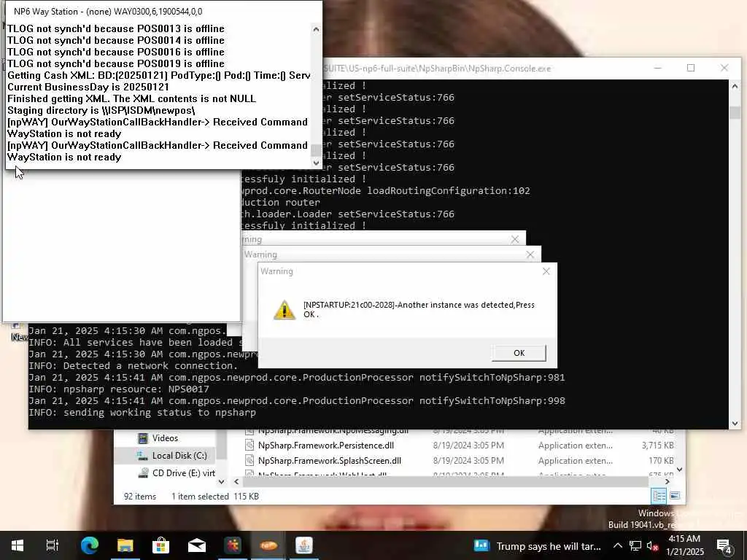Minimize the NpSharp.Console.exe window

coord(658,68)
